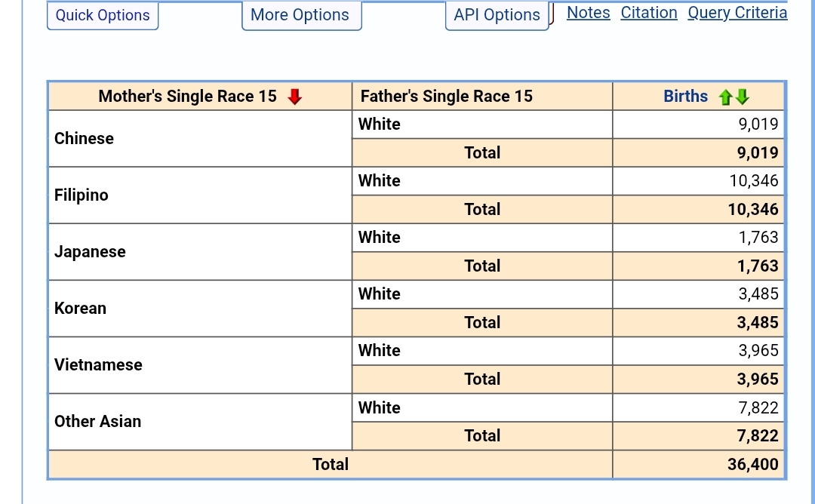Click the Other Asian row label
815x504 pixels.
point(97,422)
